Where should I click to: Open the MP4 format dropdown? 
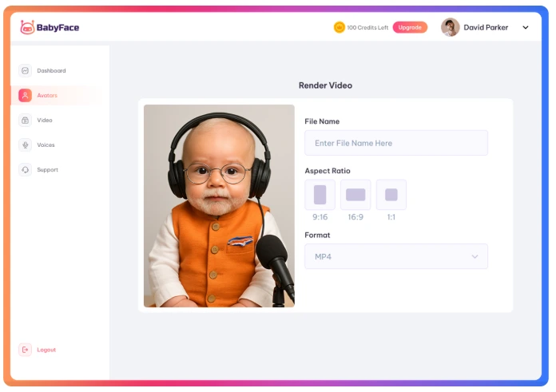click(x=396, y=256)
